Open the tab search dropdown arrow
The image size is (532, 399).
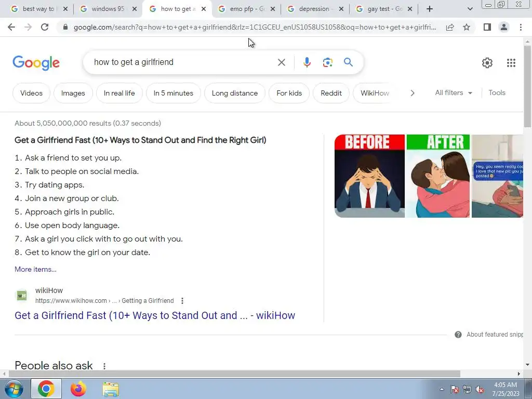click(470, 9)
